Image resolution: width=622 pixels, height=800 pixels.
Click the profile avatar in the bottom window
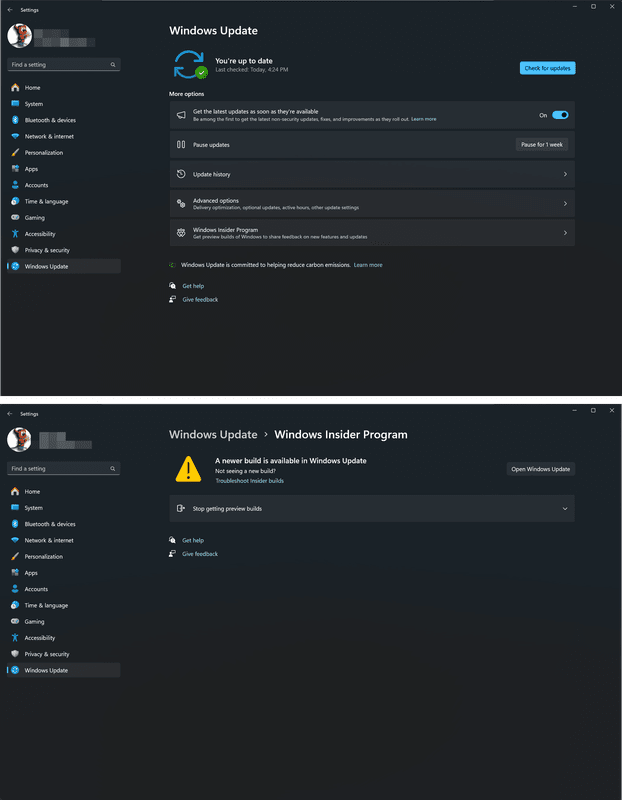click(19, 440)
